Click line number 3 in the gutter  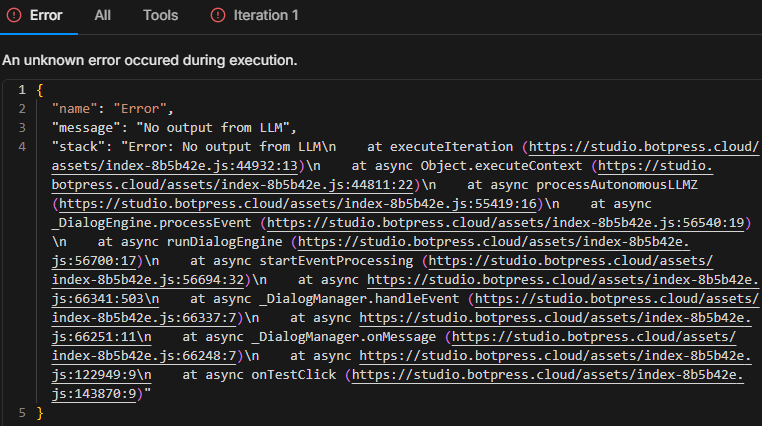[x=21, y=128]
